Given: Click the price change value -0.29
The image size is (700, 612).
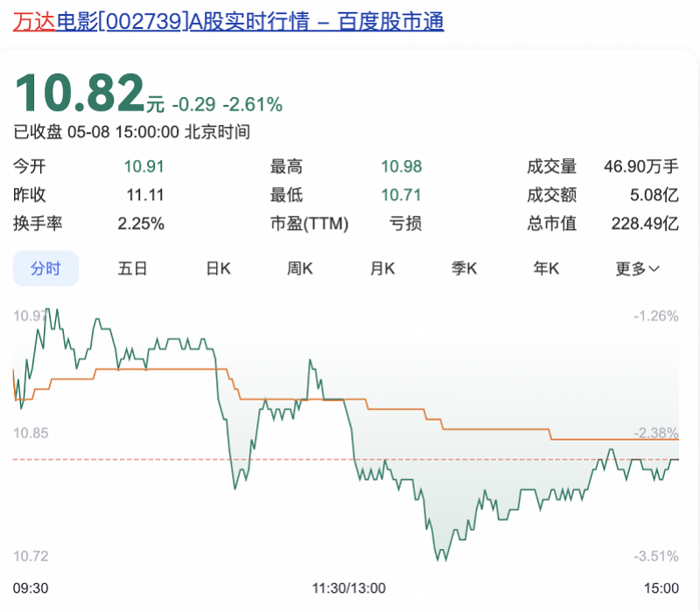Looking at the screenshot, I should (193, 105).
